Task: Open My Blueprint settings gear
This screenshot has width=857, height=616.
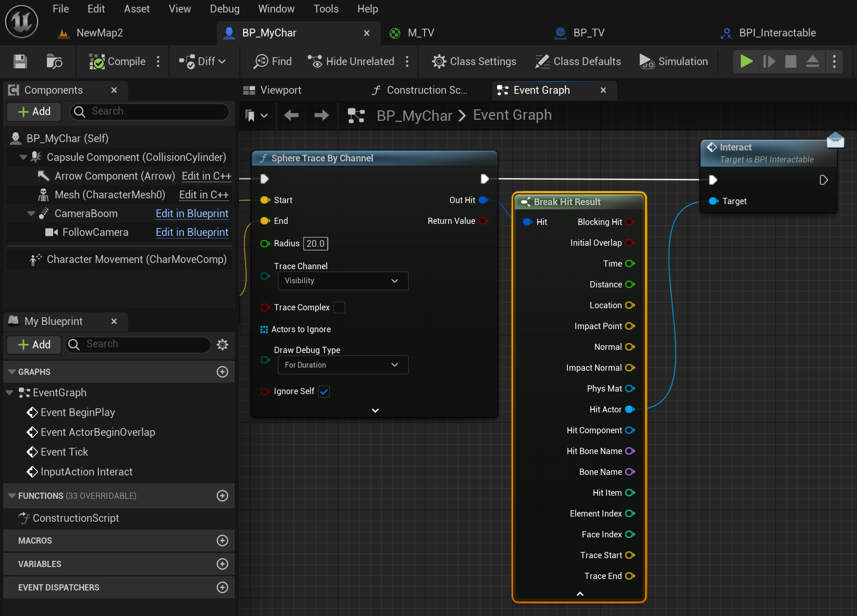Action: point(222,345)
